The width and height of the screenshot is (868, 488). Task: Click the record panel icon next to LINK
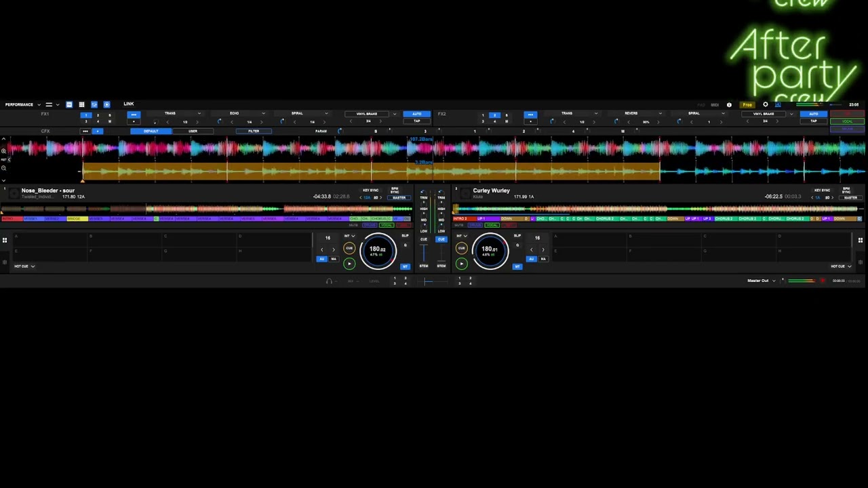[x=106, y=104]
